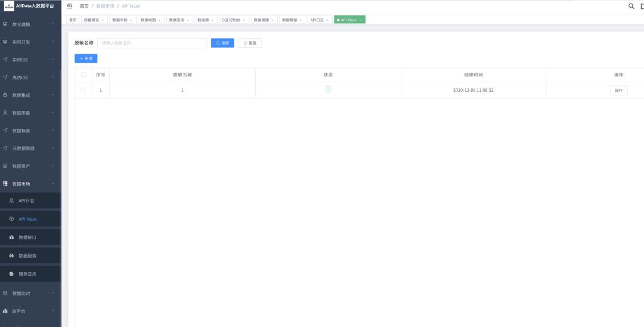The width and height of the screenshot is (644, 327).
Task: Switch to the 首页 tab
Action: (x=73, y=20)
